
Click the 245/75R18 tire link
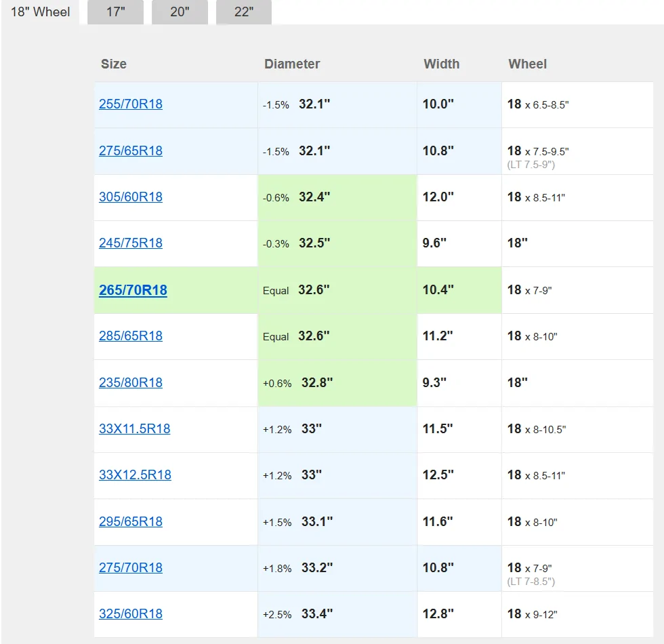(131, 243)
